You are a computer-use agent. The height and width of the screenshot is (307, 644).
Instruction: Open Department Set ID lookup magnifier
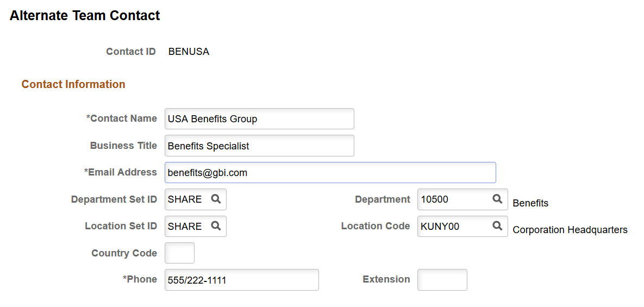coord(216,199)
